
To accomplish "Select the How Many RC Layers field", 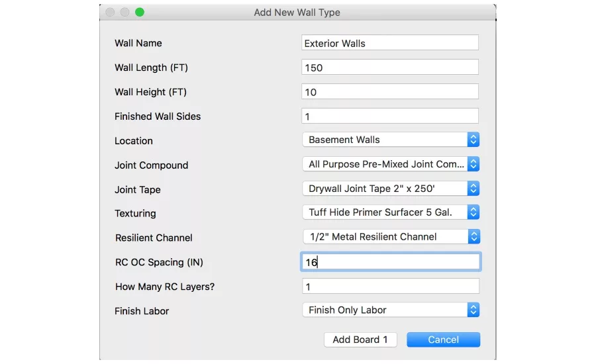I will (391, 286).
